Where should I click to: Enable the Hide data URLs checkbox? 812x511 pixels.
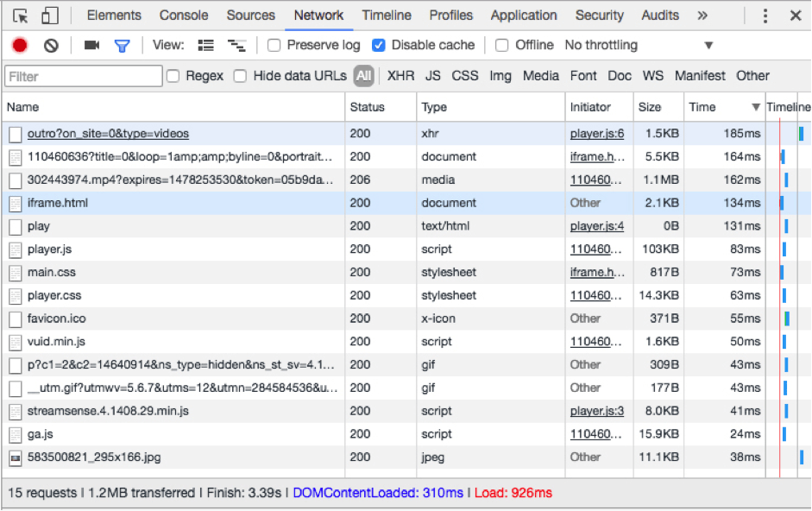pyautogui.click(x=241, y=76)
